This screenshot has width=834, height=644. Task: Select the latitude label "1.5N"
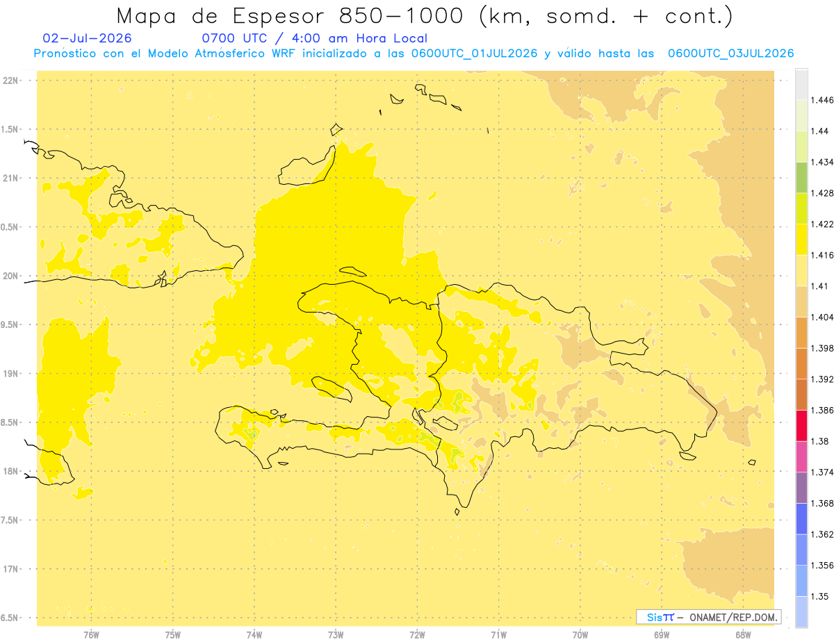(10, 129)
